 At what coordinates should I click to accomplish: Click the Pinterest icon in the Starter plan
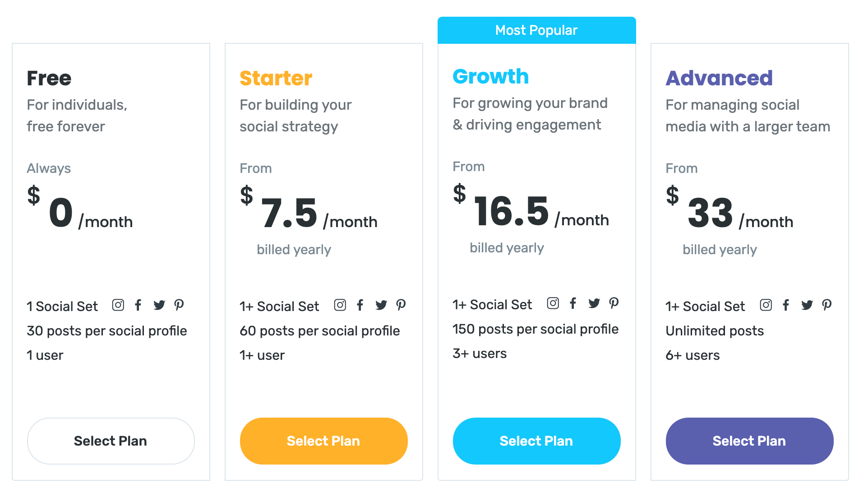(x=401, y=305)
